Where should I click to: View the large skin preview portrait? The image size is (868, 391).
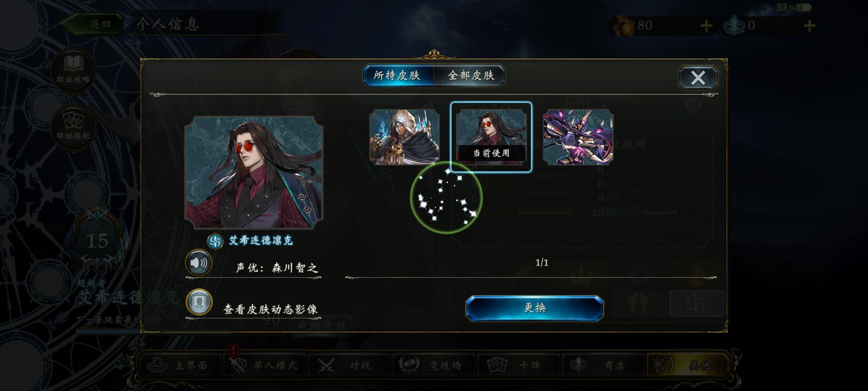(x=254, y=173)
